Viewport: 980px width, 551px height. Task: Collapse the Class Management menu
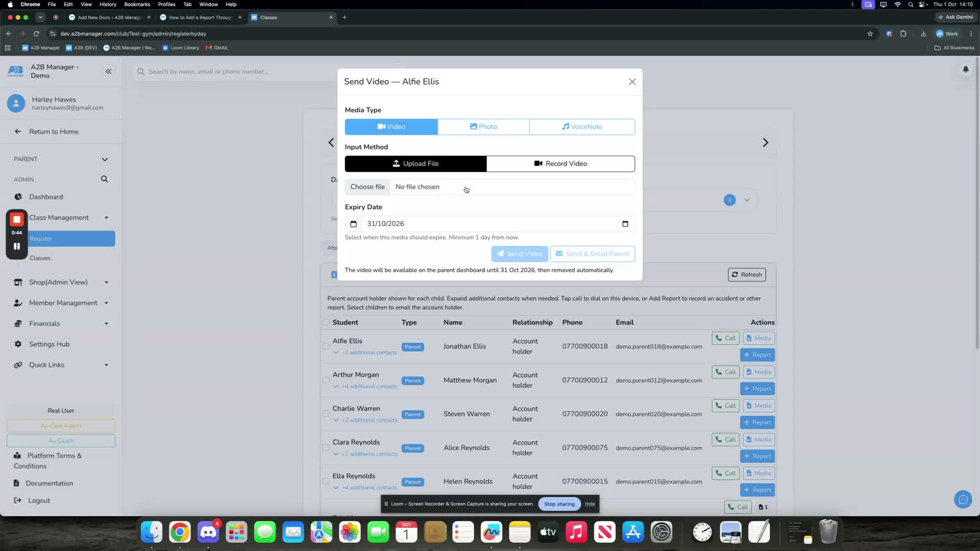pyautogui.click(x=61, y=218)
